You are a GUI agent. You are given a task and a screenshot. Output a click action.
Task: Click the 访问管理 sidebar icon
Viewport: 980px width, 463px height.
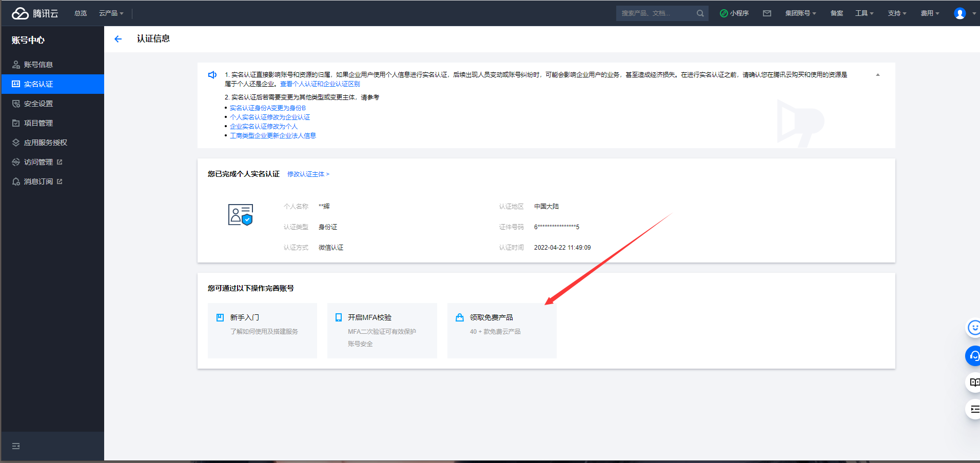tap(16, 162)
